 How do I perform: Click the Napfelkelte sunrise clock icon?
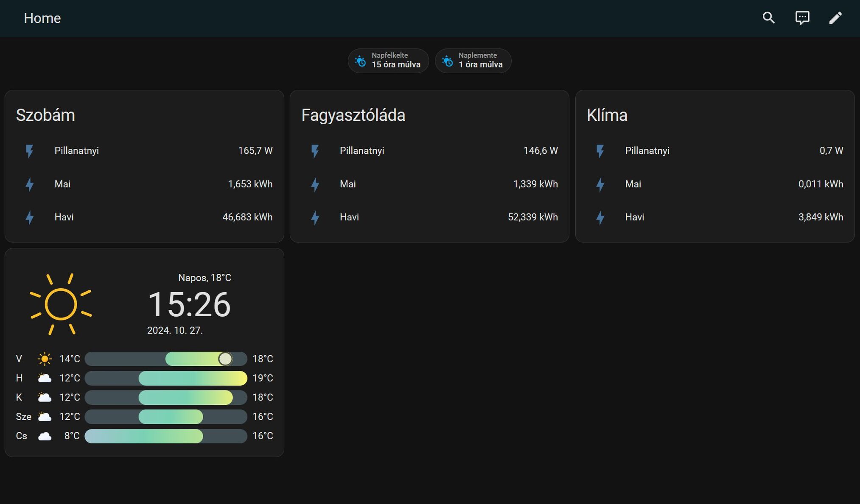click(360, 61)
